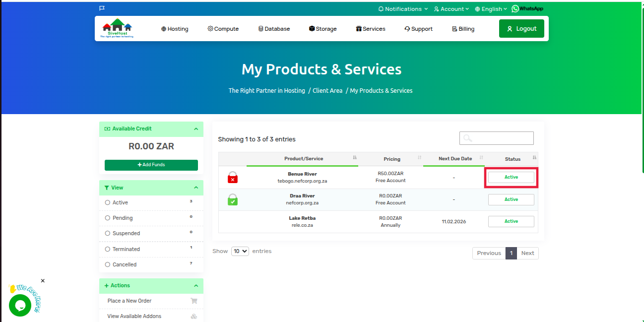Open the live chat bubble icon
The height and width of the screenshot is (322, 644).
pyautogui.click(x=20, y=306)
